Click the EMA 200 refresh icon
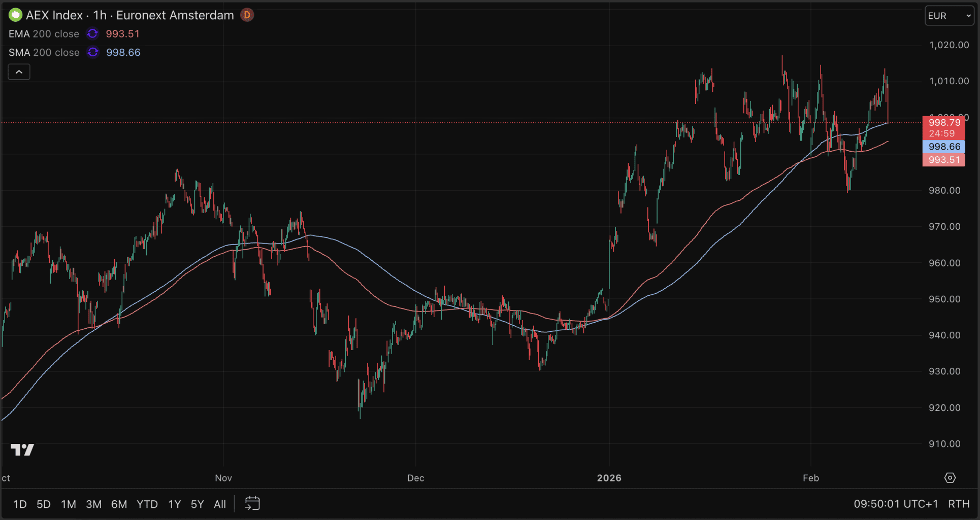This screenshot has height=520, width=980. click(92, 34)
